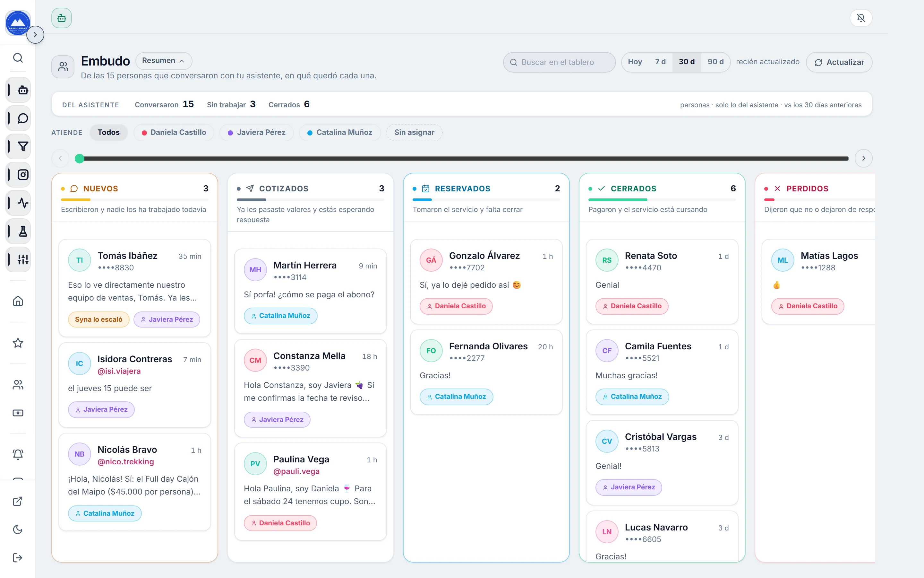Click the external link icon in sidebar

(18, 501)
